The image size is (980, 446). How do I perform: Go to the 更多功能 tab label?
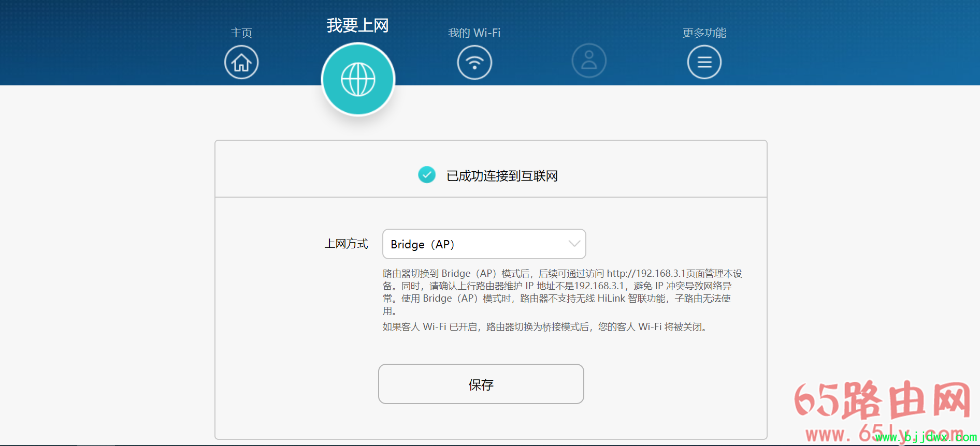coord(704,33)
